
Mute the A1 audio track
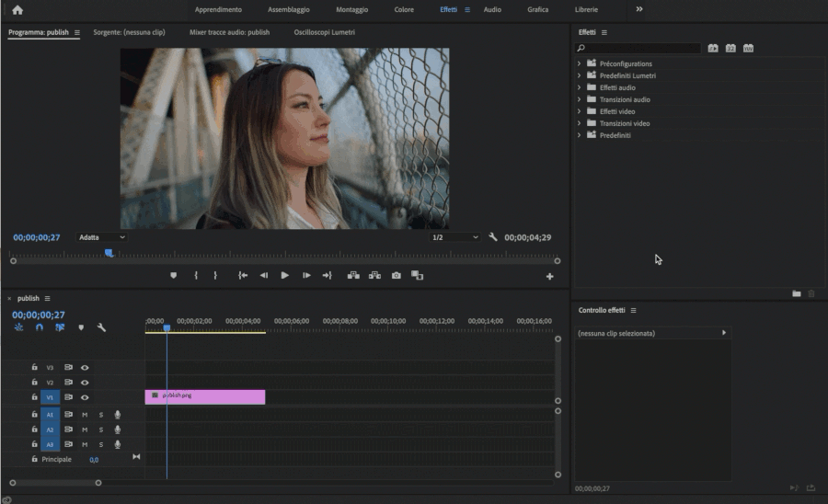[85, 415]
